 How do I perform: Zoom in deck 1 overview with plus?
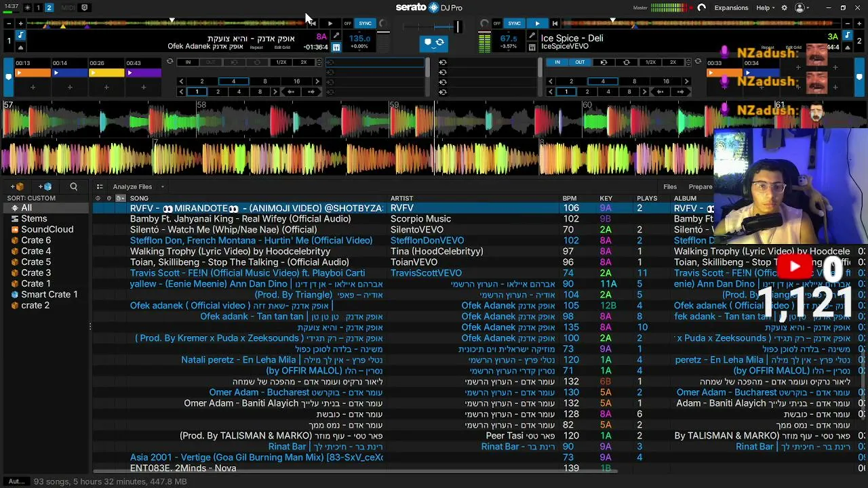click(x=20, y=24)
